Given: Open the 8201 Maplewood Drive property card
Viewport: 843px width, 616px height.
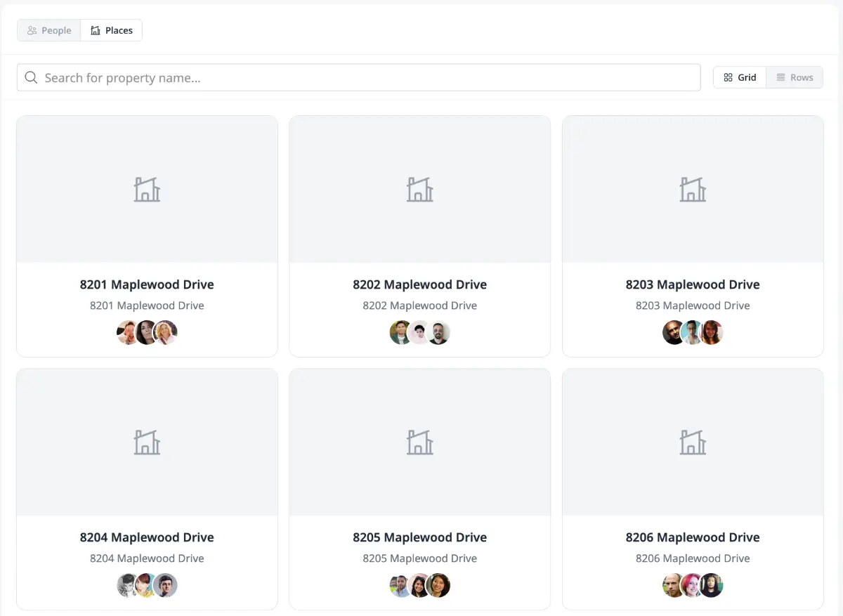Looking at the screenshot, I should point(147,235).
